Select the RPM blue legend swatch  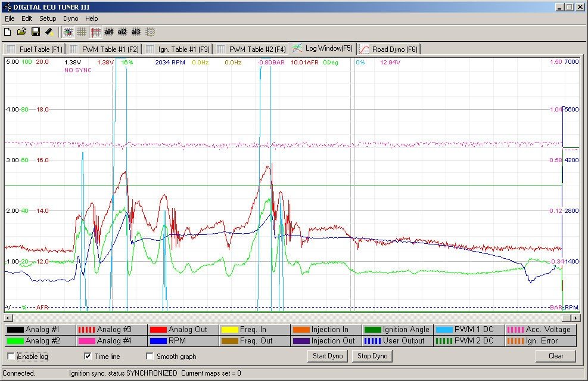(158, 341)
